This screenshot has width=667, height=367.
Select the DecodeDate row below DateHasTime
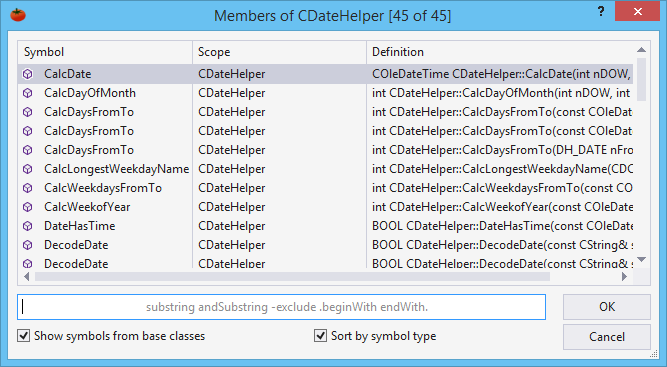click(325, 245)
